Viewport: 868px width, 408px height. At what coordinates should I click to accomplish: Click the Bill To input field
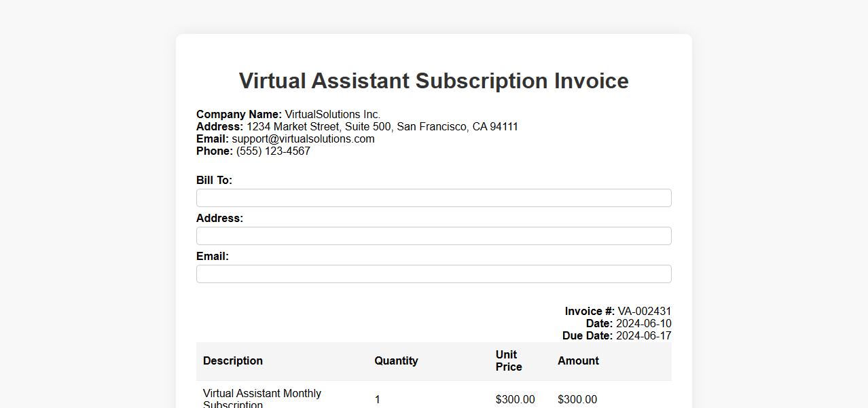coord(433,198)
